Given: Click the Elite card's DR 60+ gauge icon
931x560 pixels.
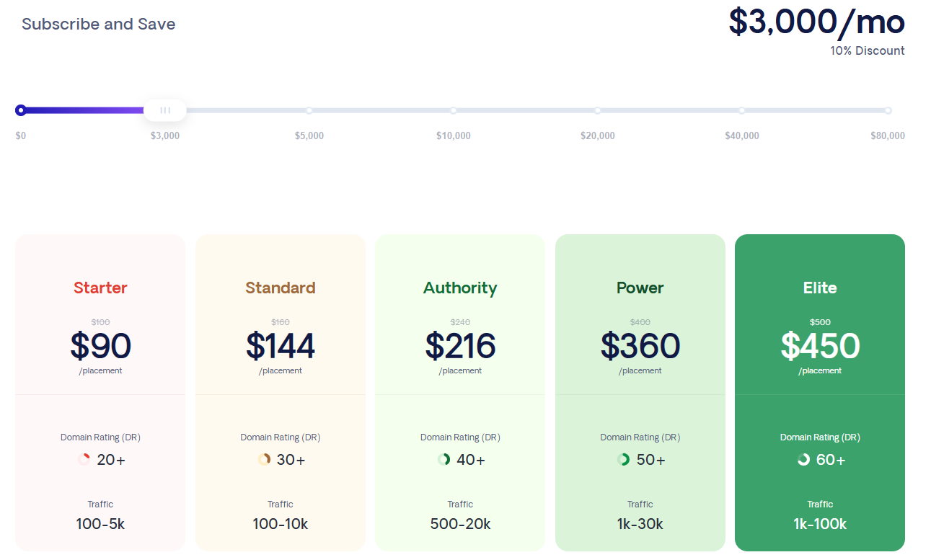Looking at the screenshot, I should pos(805,458).
